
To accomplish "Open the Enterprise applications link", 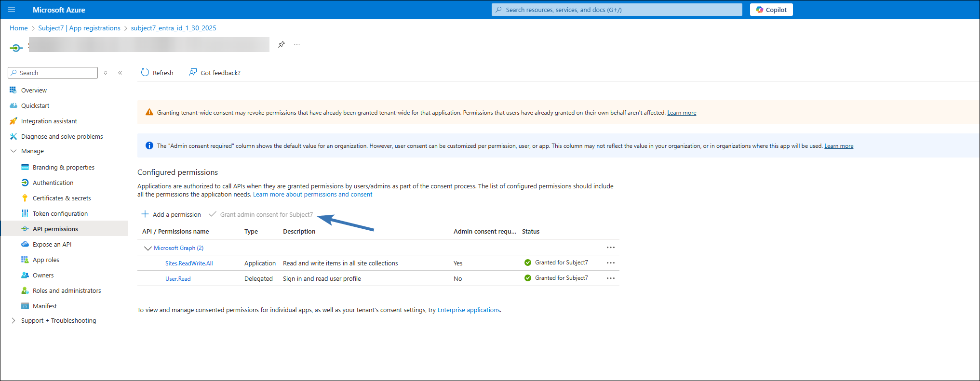I will 469,310.
